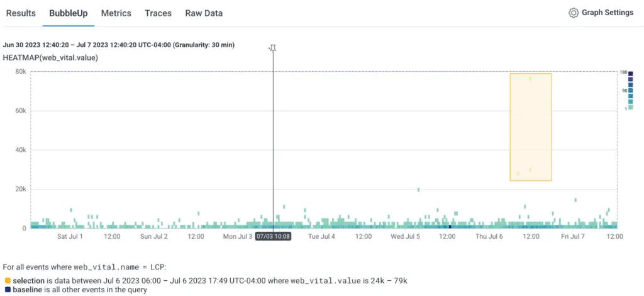The height and width of the screenshot is (296, 644).
Task: Click the Thu Jul 6 axis label
Action: coord(489,237)
